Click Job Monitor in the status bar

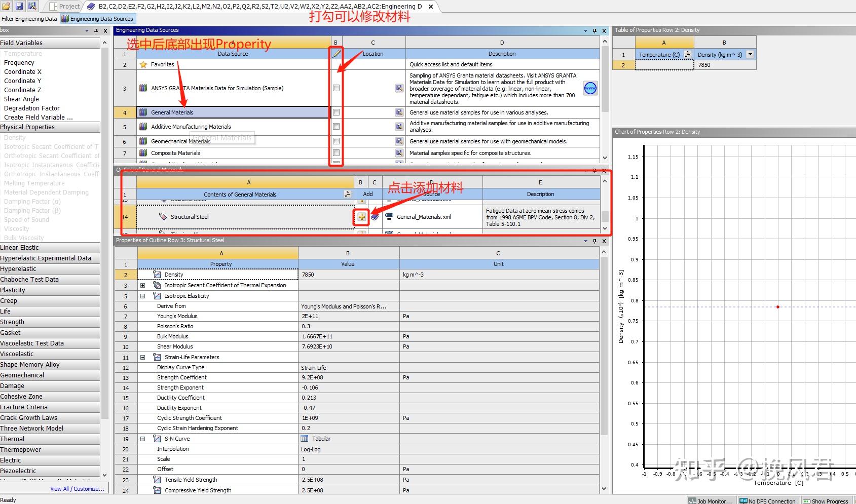(711, 500)
